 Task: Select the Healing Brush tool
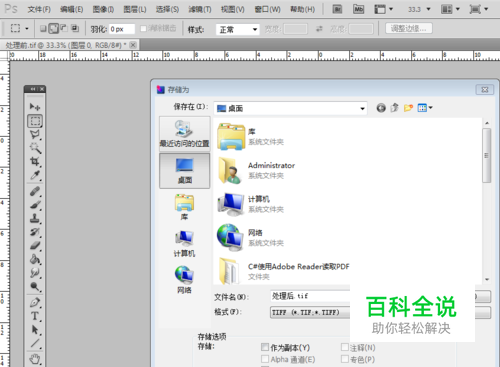pyautogui.click(x=35, y=191)
